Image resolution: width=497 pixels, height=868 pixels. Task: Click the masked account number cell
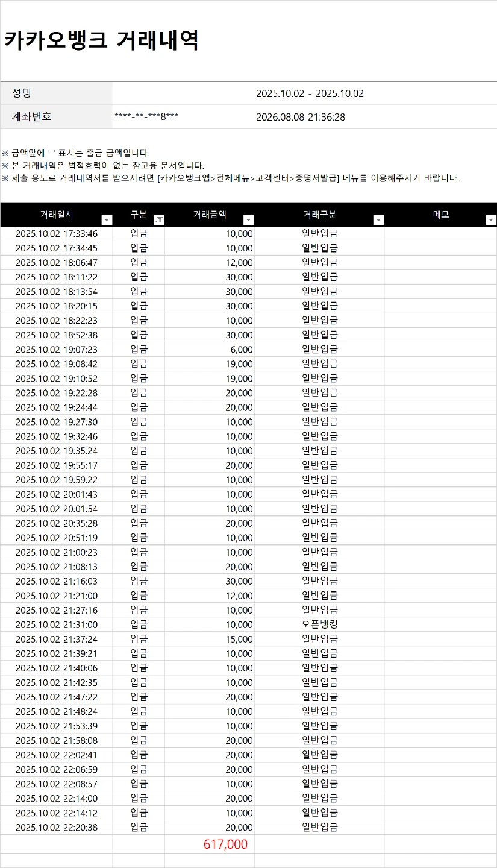[x=146, y=117]
